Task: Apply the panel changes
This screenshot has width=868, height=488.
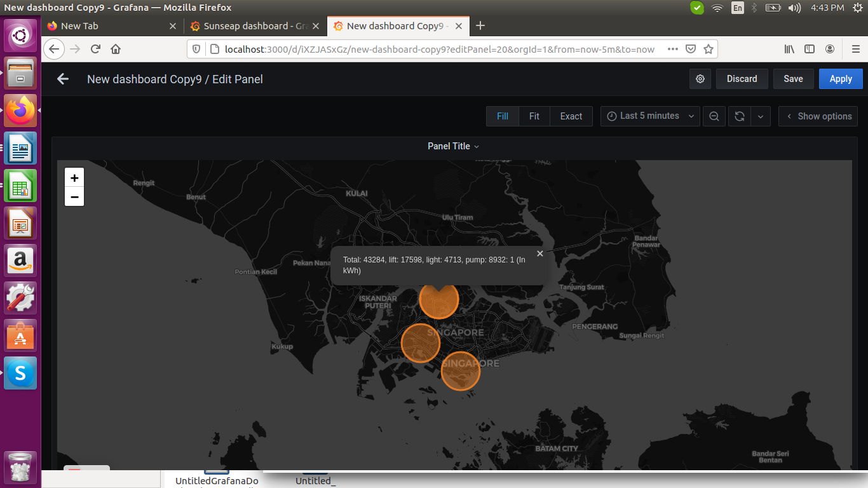Action: click(x=840, y=78)
